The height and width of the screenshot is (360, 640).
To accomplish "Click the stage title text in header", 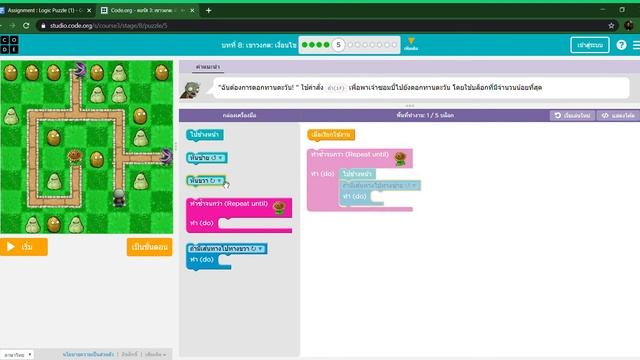I will click(x=258, y=45).
